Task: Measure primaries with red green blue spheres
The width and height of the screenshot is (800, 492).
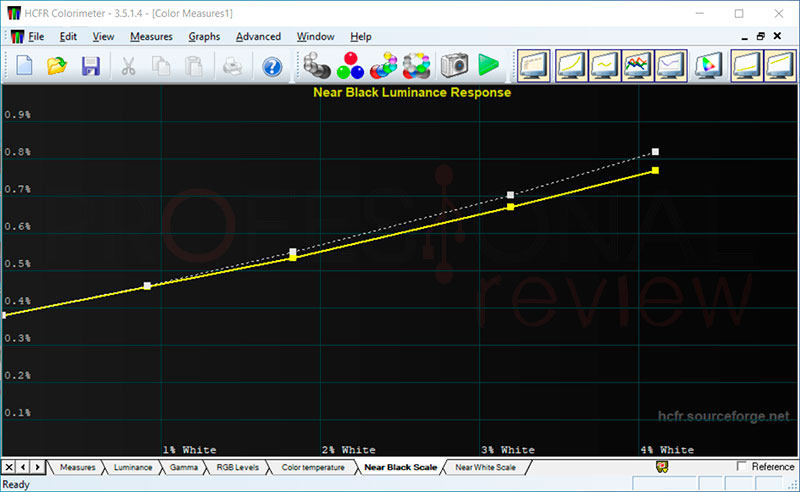Action: click(350, 65)
